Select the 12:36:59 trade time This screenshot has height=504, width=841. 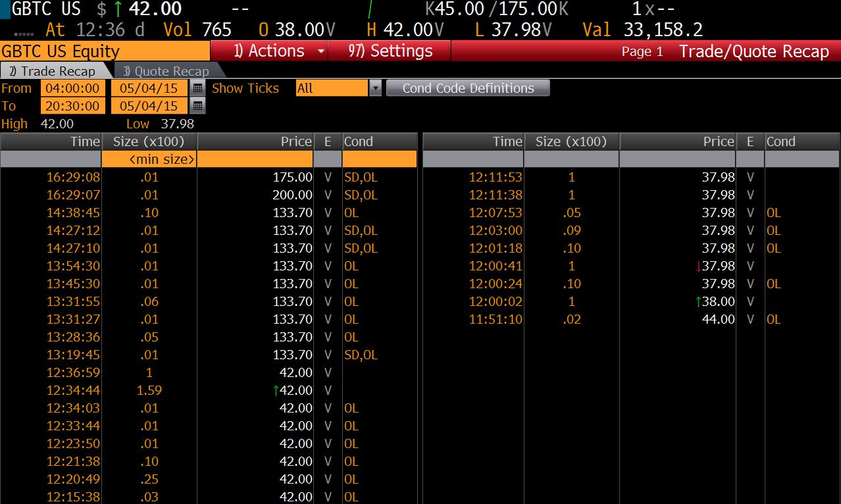click(73, 372)
